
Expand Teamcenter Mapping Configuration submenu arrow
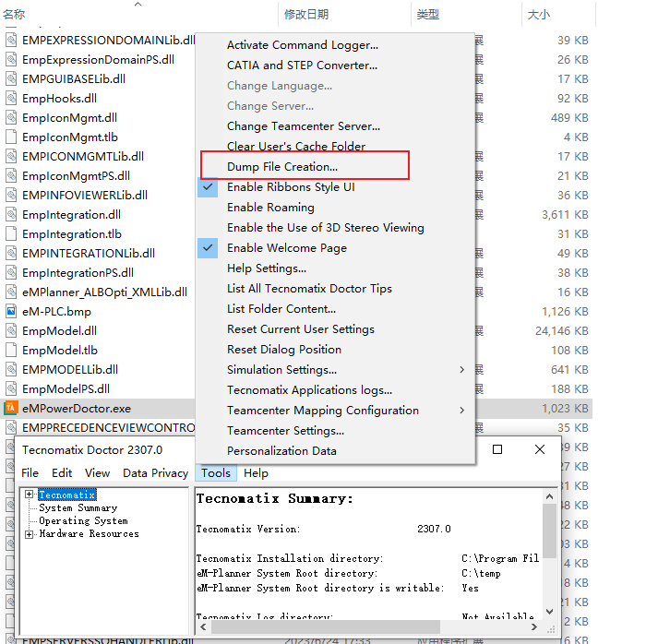click(461, 411)
